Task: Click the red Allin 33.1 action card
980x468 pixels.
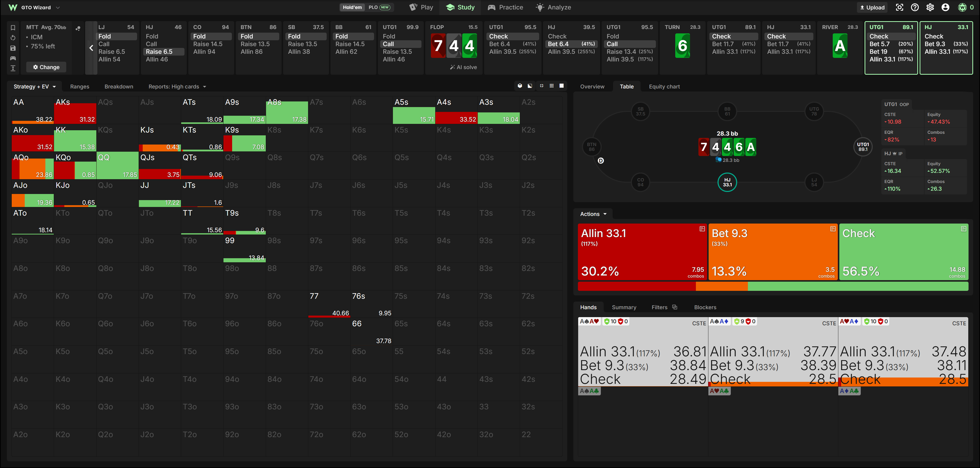Action: tap(642, 252)
